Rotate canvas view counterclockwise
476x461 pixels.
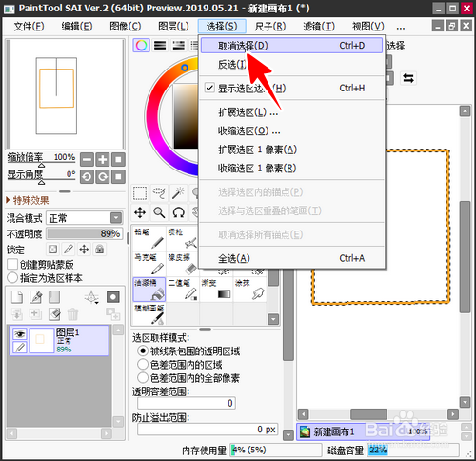tap(87, 176)
